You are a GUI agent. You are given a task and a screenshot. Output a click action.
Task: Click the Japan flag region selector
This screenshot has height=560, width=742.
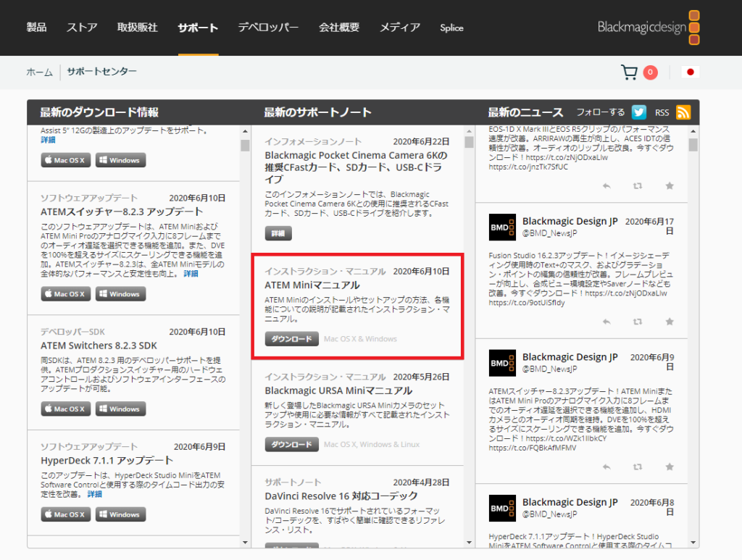click(690, 72)
